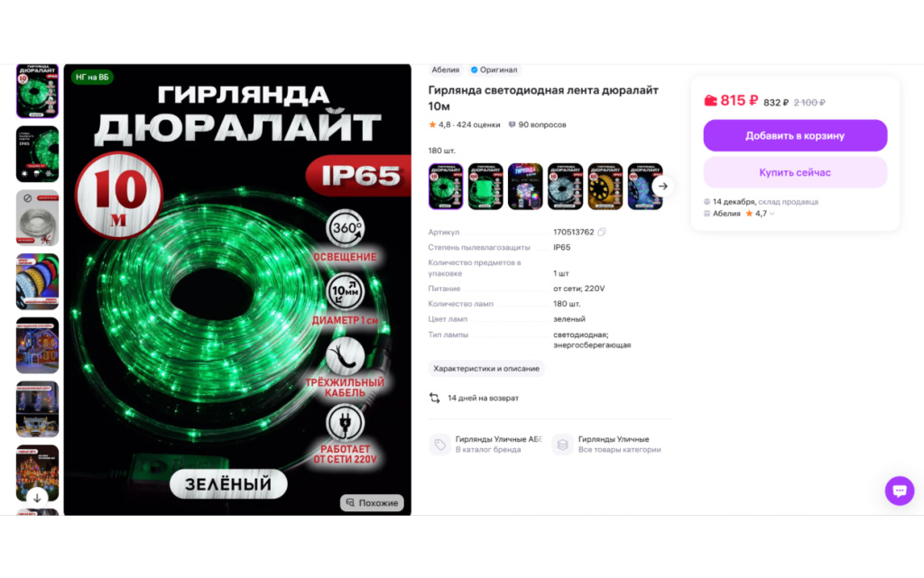Image resolution: width=924 pixels, height=578 pixels.
Task: Select the multicolor garland variant
Action: click(525, 186)
